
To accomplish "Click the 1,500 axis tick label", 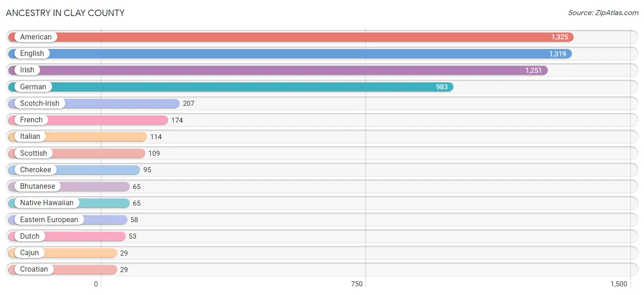I will (x=619, y=284).
